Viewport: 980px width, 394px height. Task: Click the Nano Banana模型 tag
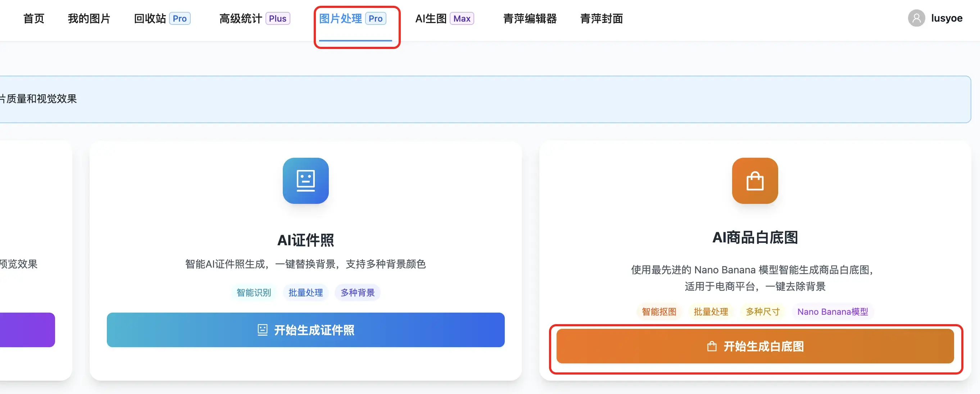point(832,312)
